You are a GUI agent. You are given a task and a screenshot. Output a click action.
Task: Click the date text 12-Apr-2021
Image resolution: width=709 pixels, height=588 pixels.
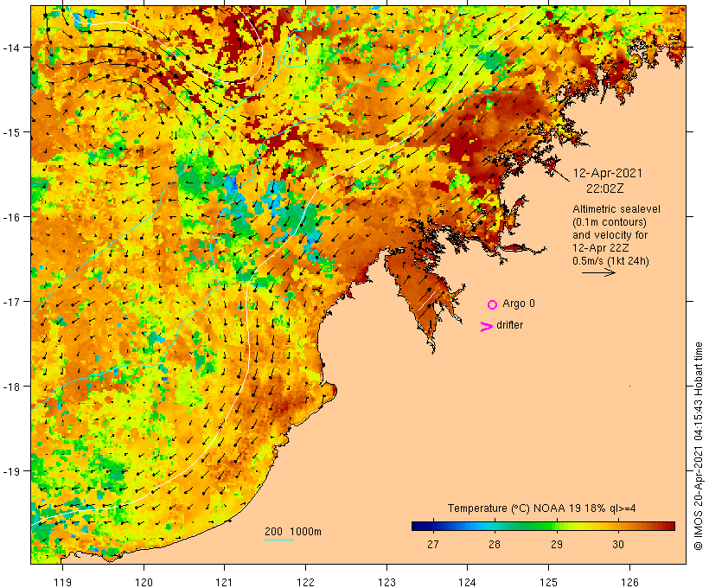pyautogui.click(x=607, y=173)
